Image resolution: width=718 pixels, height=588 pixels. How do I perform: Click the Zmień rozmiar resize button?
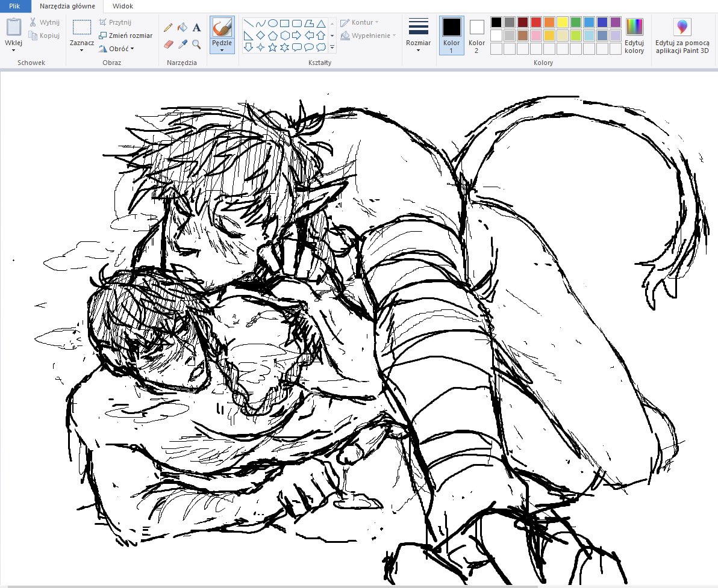[126, 36]
